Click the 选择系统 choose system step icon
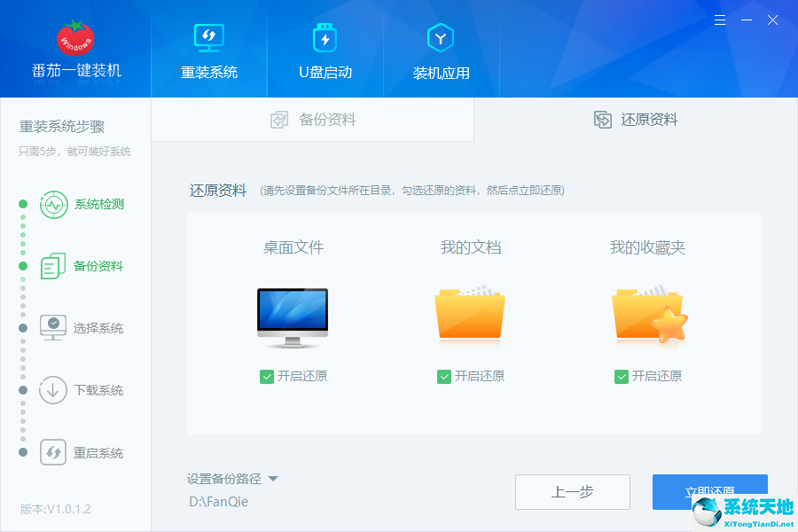 point(53,328)
